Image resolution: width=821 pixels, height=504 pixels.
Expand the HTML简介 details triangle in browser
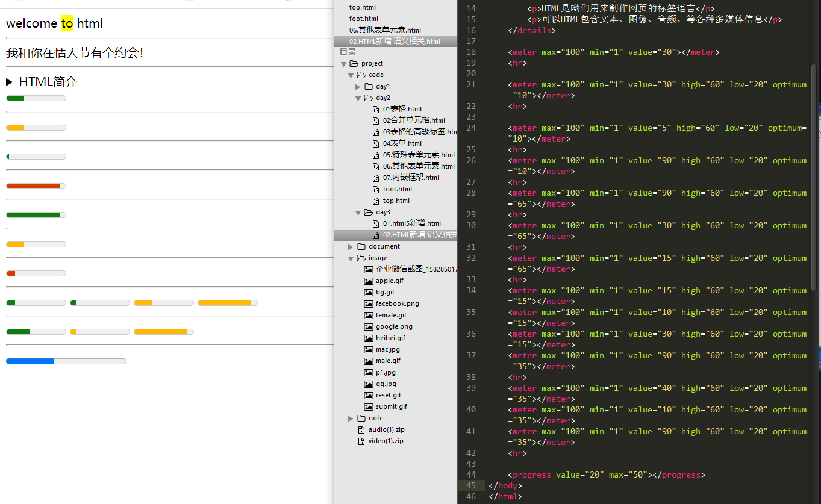tap(10, 82)
